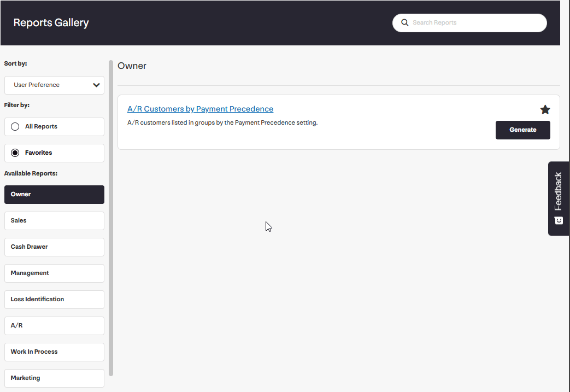
Task: Click the magnifying glass search icon
Action: [405, 23]
